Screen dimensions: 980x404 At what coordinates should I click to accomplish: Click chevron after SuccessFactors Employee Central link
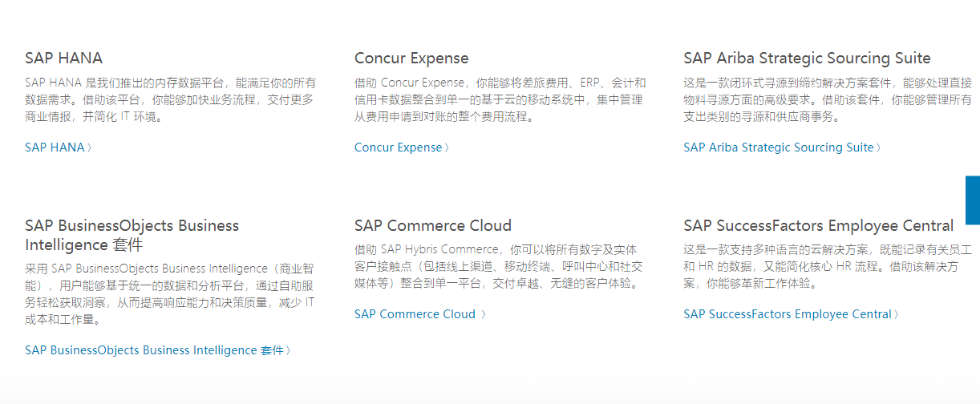[x=897, y=314]
